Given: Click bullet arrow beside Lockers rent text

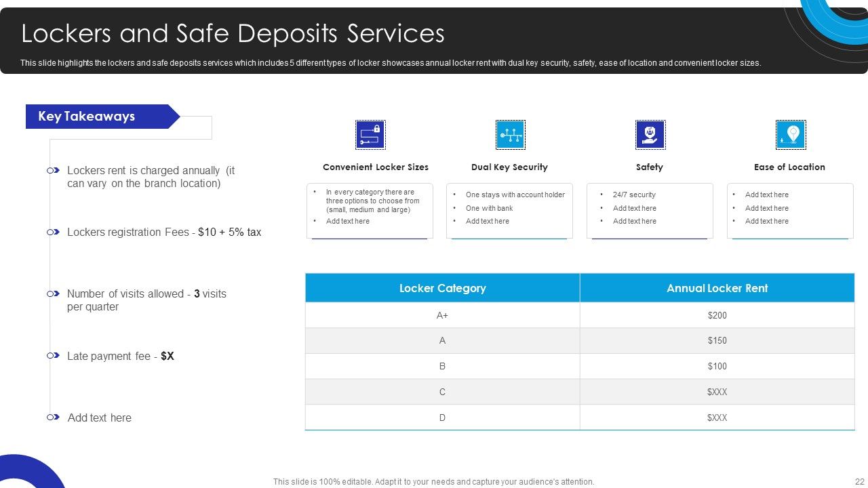Looking at the screenshot, I should pos(53,171).
